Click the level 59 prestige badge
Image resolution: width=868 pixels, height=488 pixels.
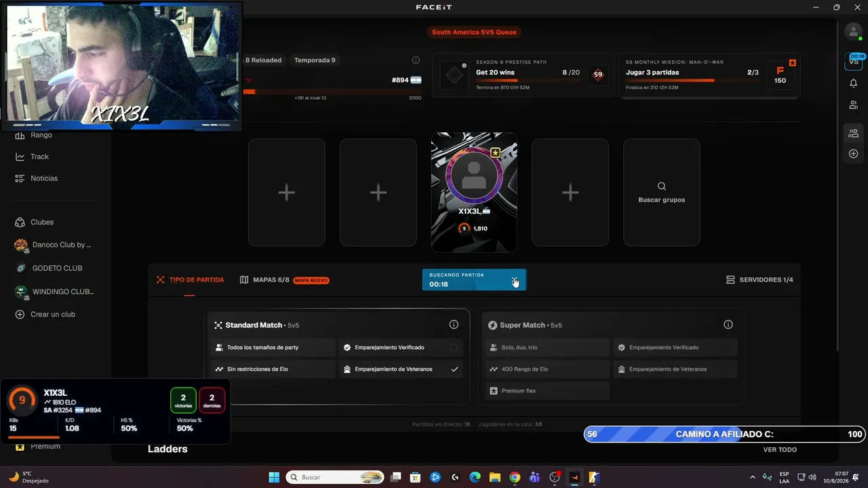point(597,75)
